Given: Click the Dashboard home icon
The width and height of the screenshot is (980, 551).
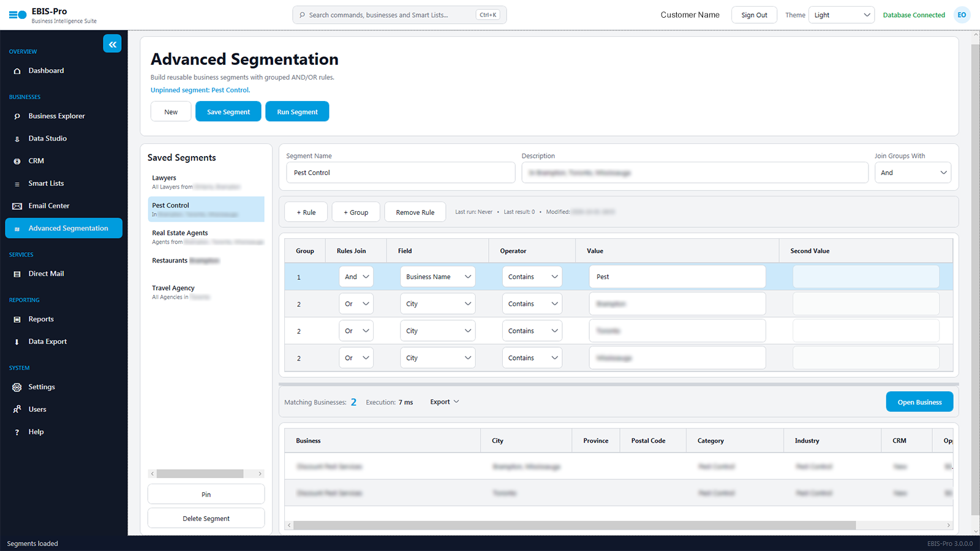Looking at the screenshot, I should pyautogui.click(x=17, y=71).
